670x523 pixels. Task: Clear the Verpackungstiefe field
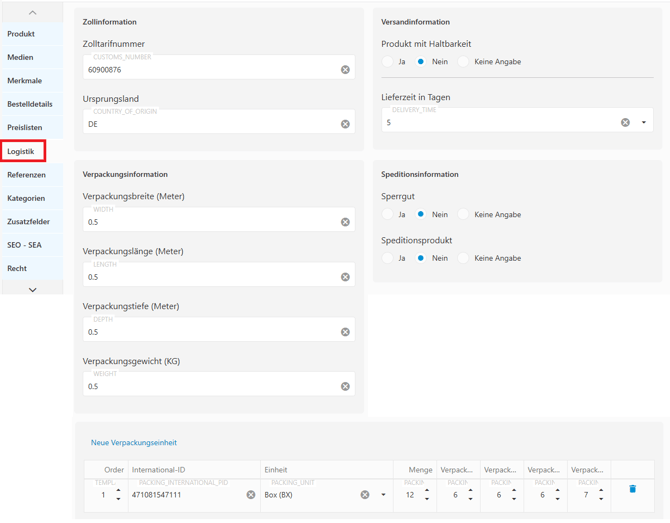click(345, 332)
